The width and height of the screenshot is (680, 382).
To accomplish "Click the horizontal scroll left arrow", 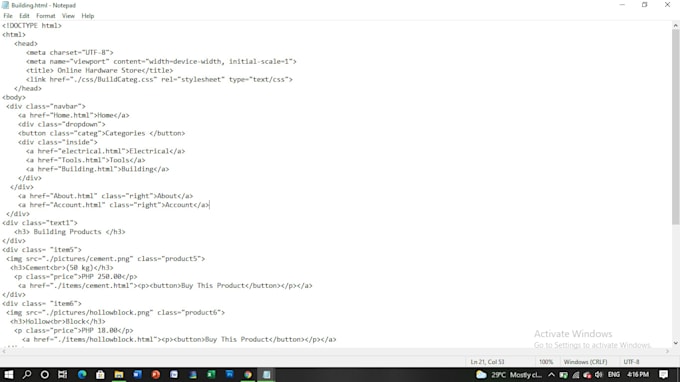I will tap(4, 351).
